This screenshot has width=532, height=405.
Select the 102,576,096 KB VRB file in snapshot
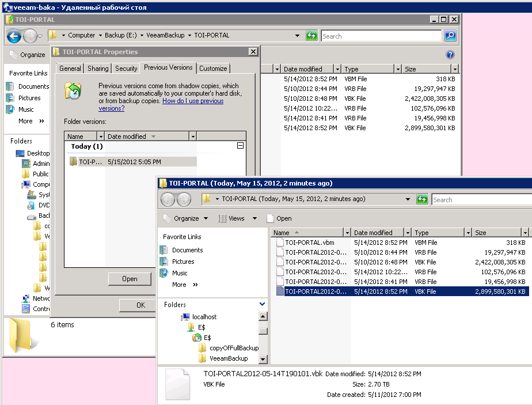(402, 272)
